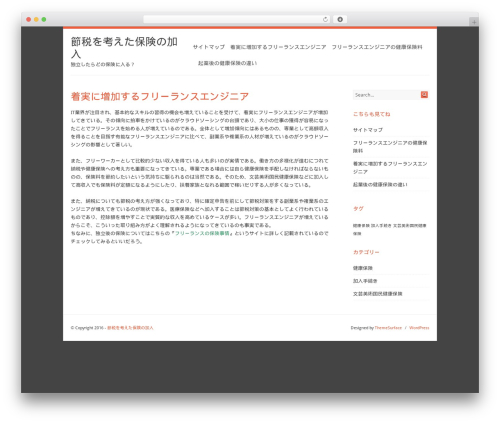Click the カテゴリー sidebar heading

[366, 252]
